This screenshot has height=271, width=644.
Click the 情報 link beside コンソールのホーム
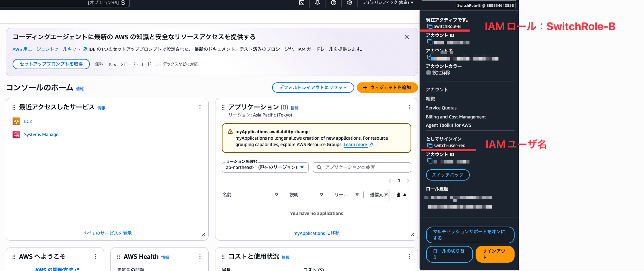click(x=80, y=89)
